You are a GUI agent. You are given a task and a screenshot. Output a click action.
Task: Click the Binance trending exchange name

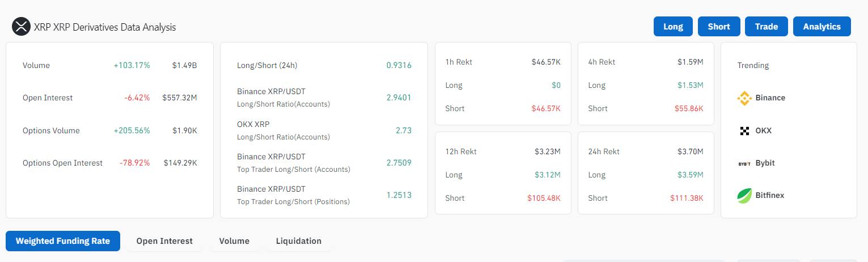(x=770, y=98)
